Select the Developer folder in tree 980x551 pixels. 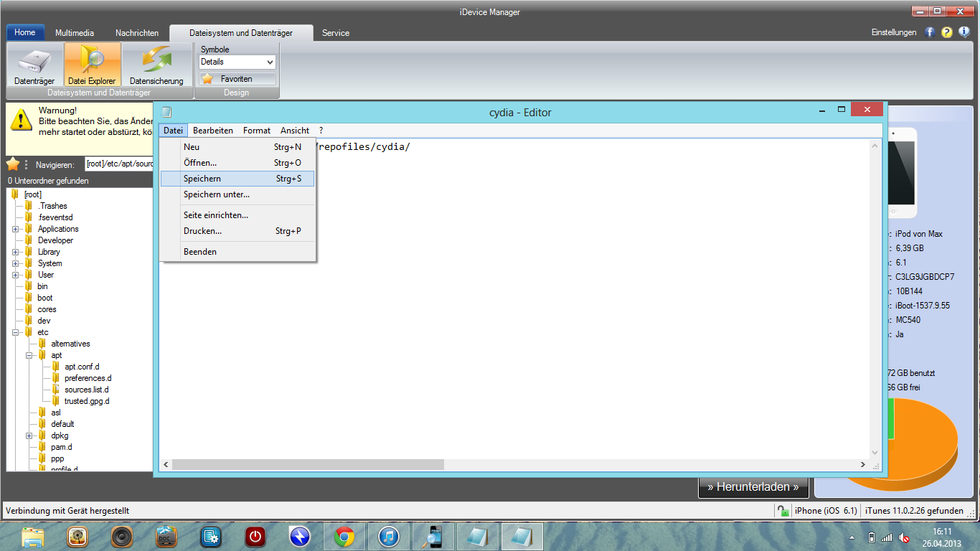tap(55, 240)
